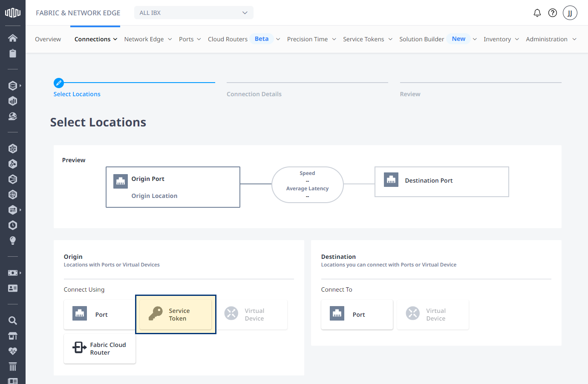588x384 pixels.
Task: Go to the Connection Details step
Action: pyautogui.click(x=254, y=94)
